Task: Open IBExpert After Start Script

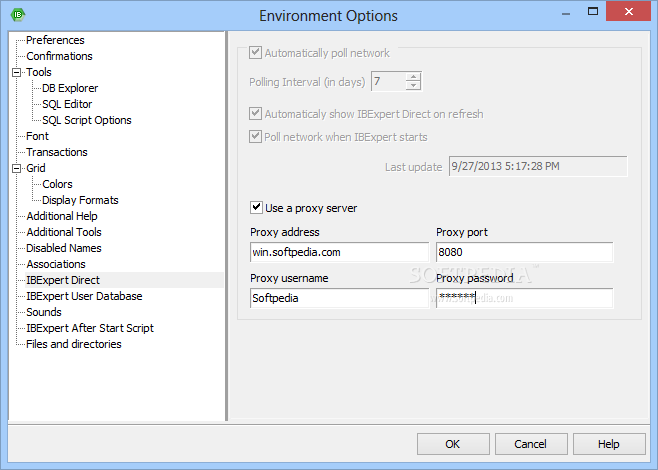Action: pyautogui.click(x=90, y=328)
